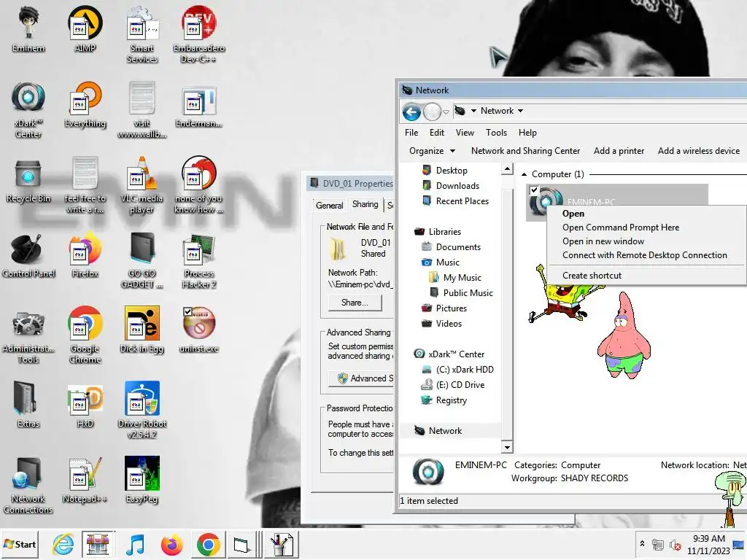Click Add a wireless device
Screen dimensions: 747x560
tap(699, 151)
